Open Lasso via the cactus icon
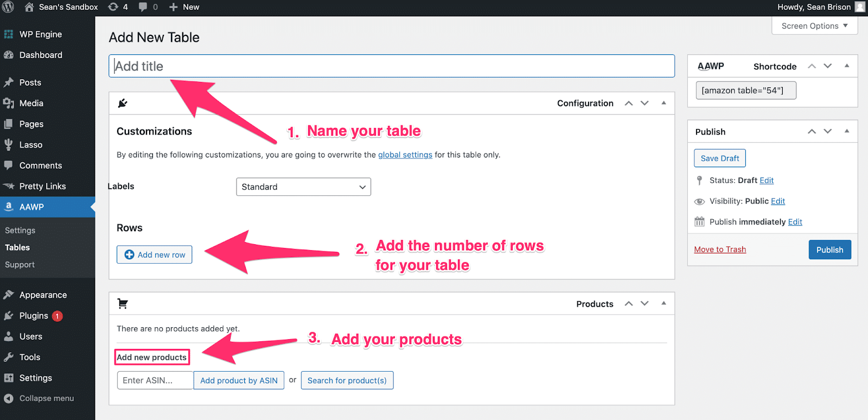This screenshot has width=868, height=420. pos(9,144)
